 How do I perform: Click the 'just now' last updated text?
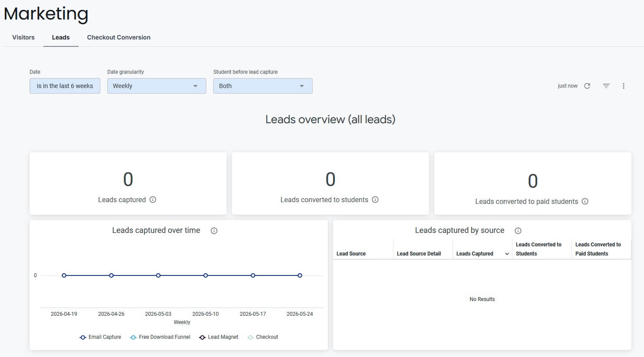(568, 86)
